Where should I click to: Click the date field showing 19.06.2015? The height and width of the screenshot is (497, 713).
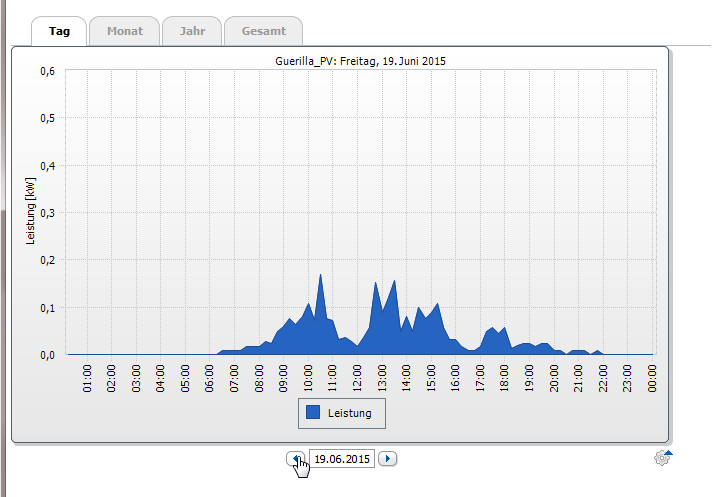pyautogui.click(x=342, y=459)
